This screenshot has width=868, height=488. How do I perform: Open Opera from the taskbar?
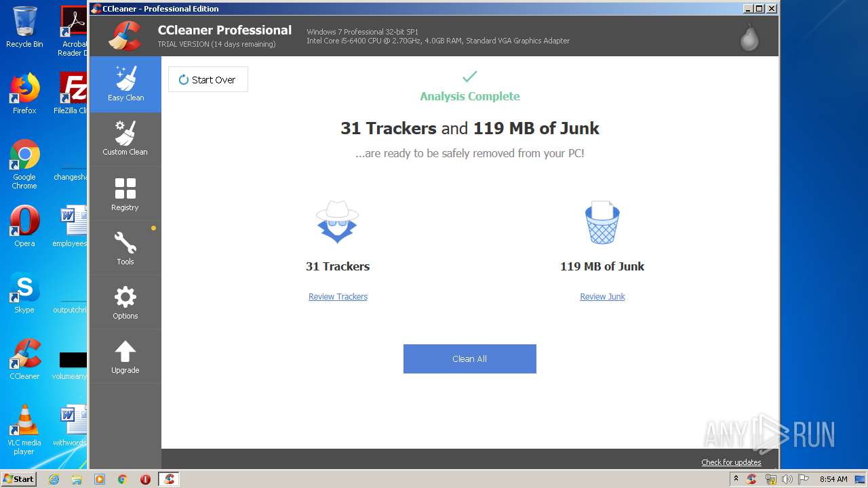point(145,479)
